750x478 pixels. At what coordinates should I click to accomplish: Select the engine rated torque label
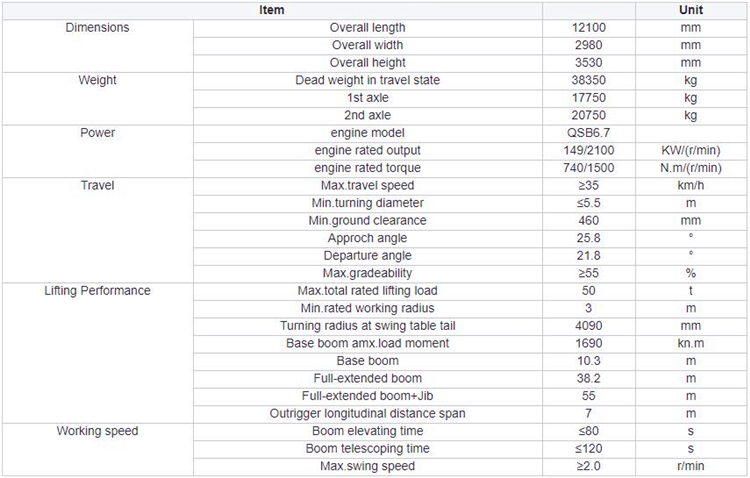pos(367,168)
